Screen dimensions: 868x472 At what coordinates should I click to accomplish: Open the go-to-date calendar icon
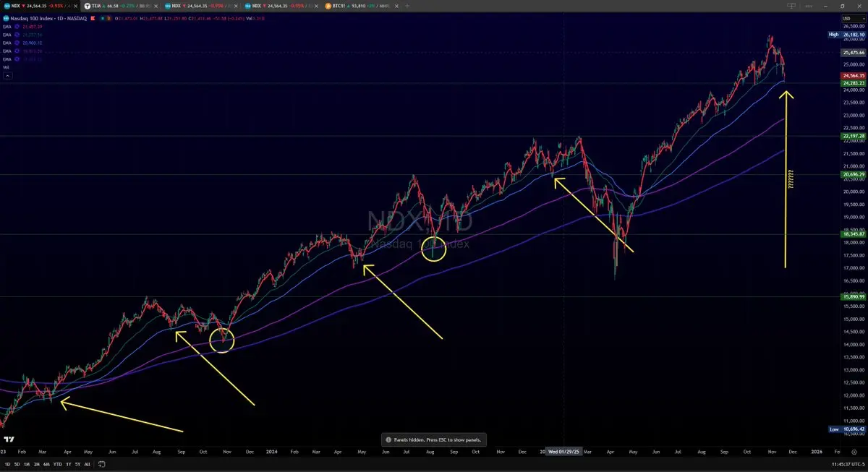click(102, 464)
